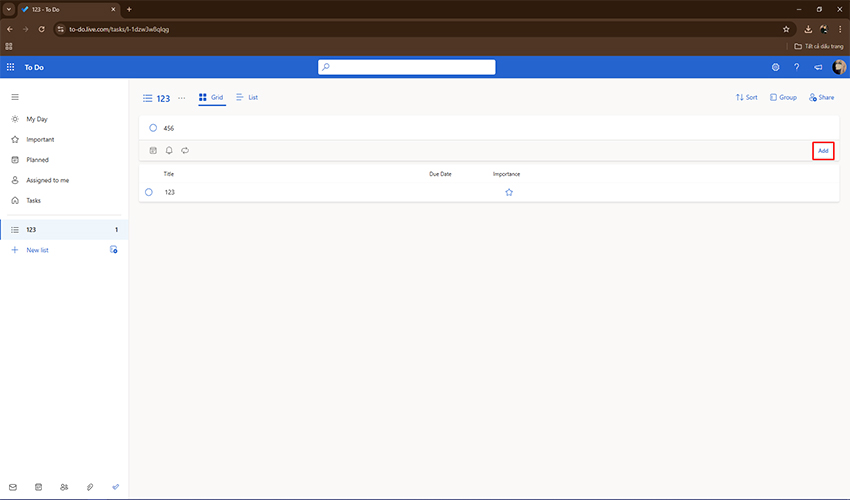This screenshot has height=500, width=850.
Task: Mark task 123 as important star
Action: point(509,192)
